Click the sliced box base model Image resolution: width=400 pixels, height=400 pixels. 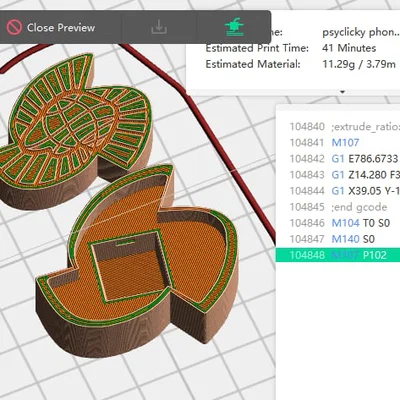137,260
